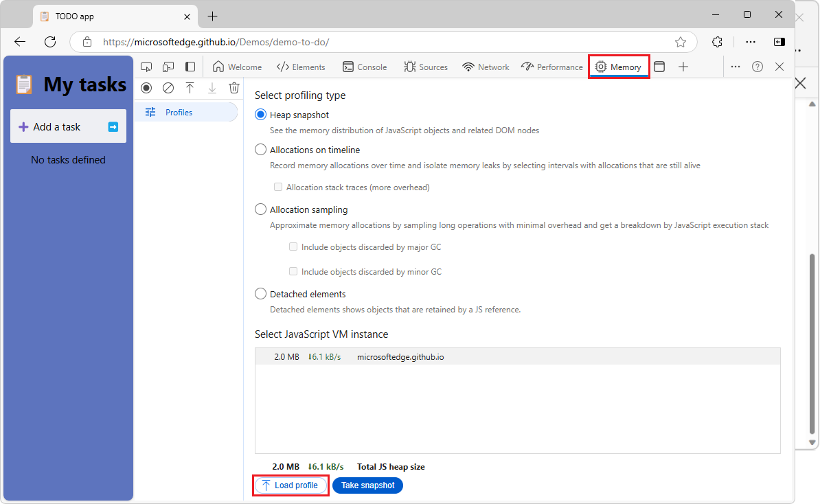The image size is (820, 504).
Task: Check Allocation stack traces option
Action: point(278,187)
